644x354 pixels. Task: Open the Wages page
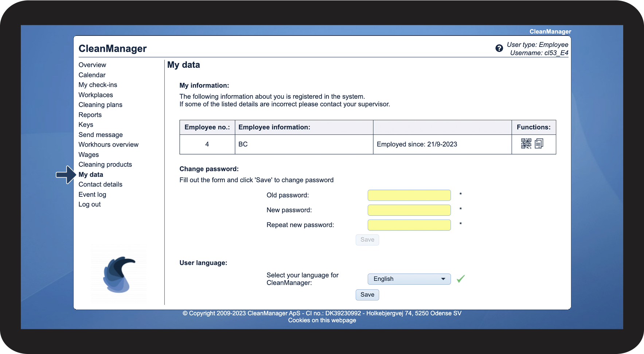pos(89,155)
